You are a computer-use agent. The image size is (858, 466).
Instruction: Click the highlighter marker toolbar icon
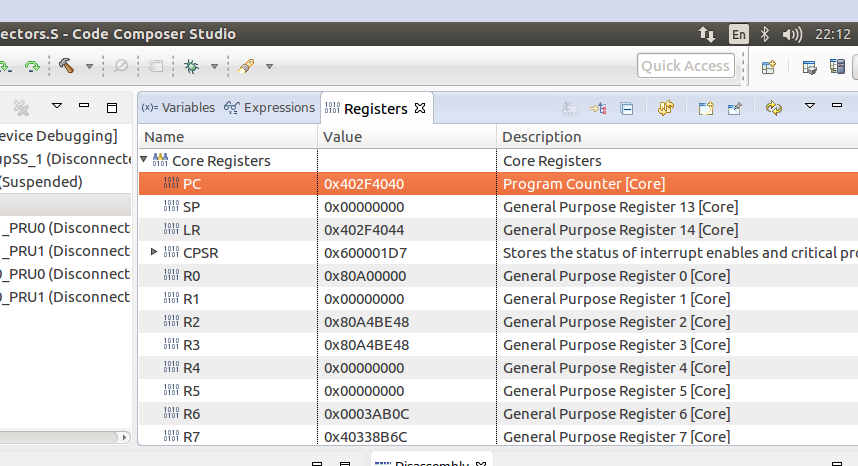(x=246, y=66)
